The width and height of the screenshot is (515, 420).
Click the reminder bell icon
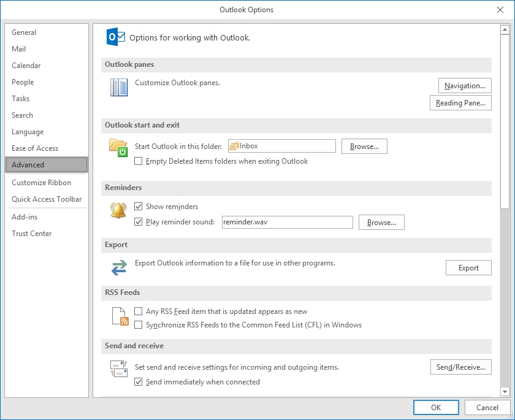tap(118, 210)
